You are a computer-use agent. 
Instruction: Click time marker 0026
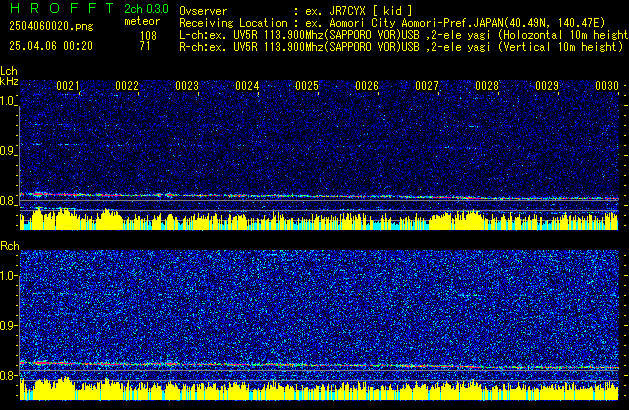(367, 86)
